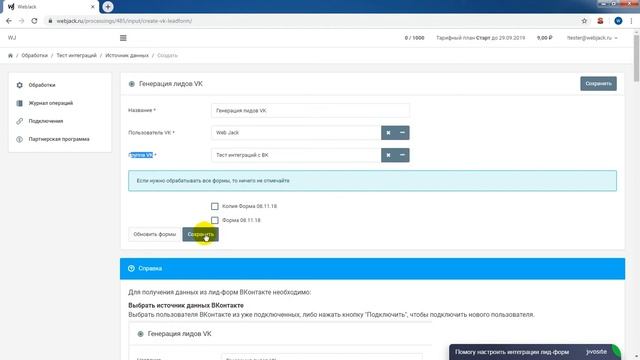
Task: Open Обработки breadcrumb link
Action: click(34, 56)
